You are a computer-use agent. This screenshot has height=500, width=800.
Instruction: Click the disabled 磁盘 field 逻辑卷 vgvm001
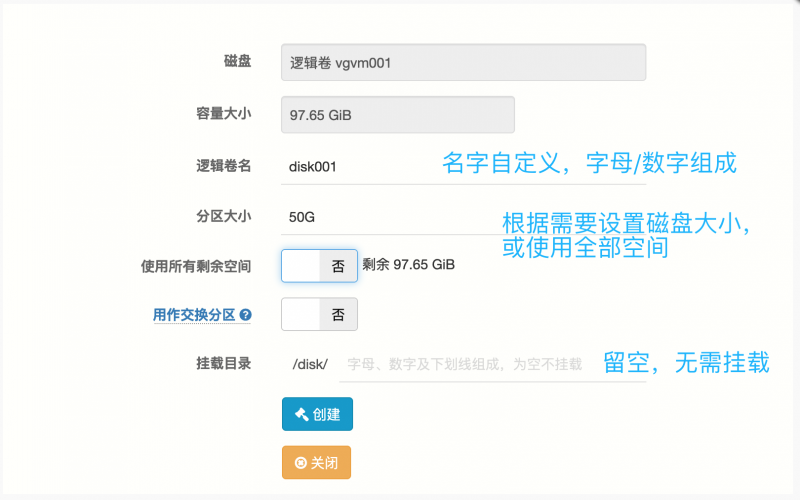(x=463, y=62)
